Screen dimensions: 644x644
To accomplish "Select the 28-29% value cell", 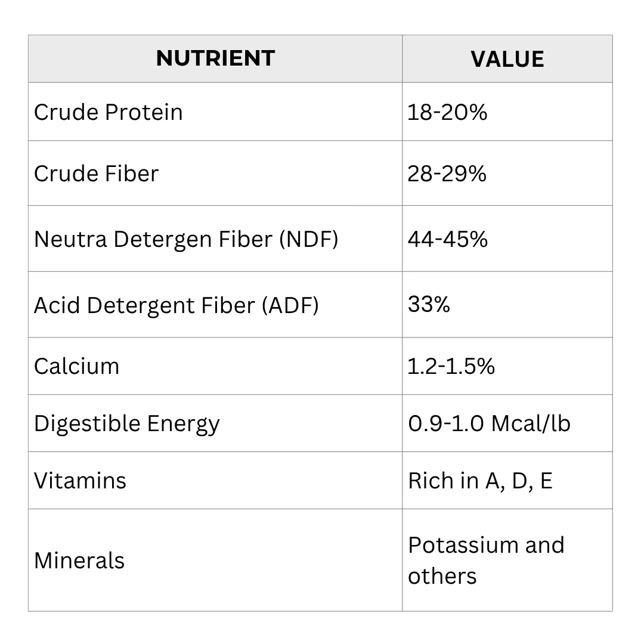I will coord(507,174).
